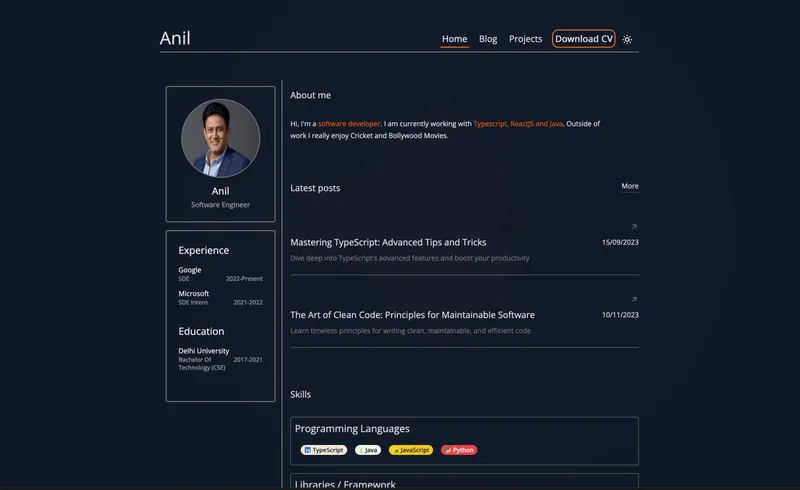The height and width of the screenshot is (490, 800).
Task: Open the Blog page from navigation
Action: tap(488, 39)
